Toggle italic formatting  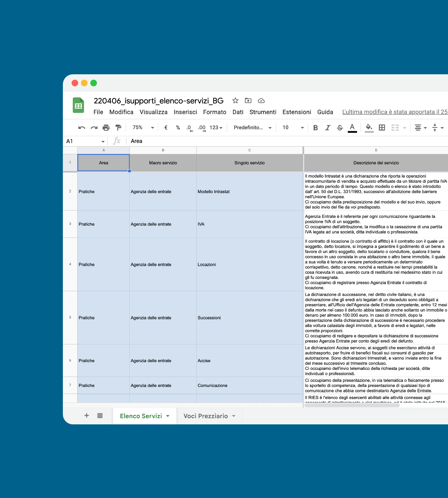pyautogui.click(x=328, y=128)
